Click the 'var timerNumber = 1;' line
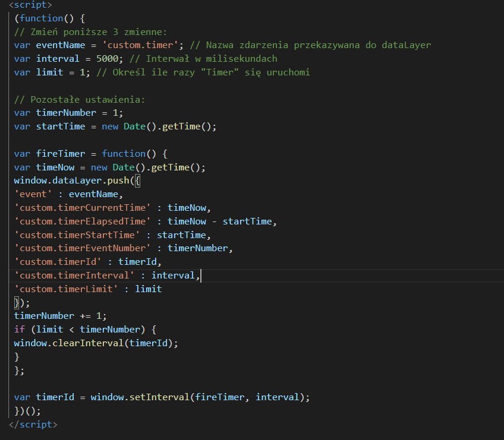The width and height of the screenshot is (504, 440). (68, 113)
